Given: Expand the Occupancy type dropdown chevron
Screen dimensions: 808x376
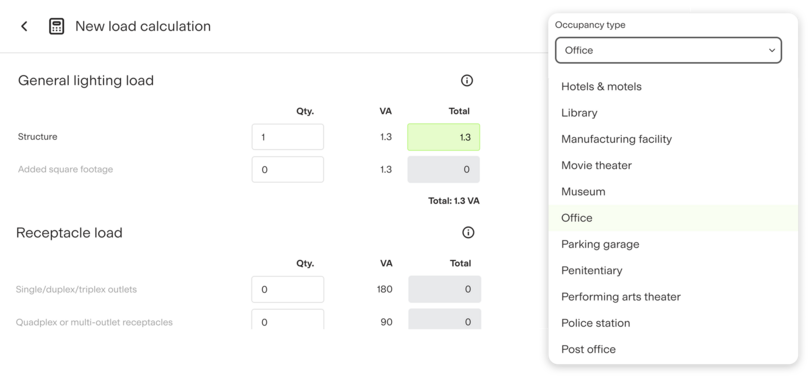Looking at the screenshot, I should (771, 50).
